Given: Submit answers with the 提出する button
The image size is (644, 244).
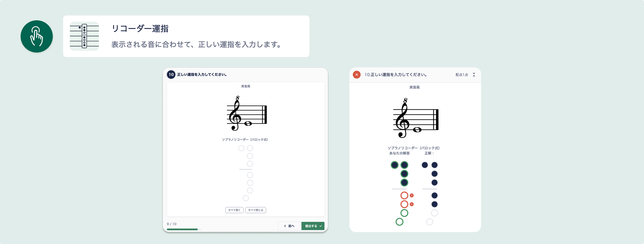Looking at the screenshot, I should pyautogui.click(x=313, y=226).
